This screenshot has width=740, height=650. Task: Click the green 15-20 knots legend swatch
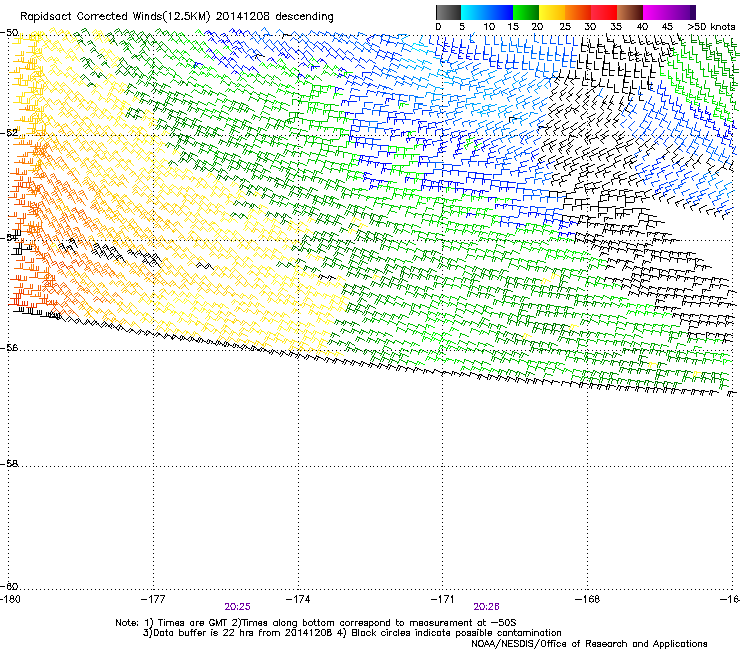click(x=526, y=12)
